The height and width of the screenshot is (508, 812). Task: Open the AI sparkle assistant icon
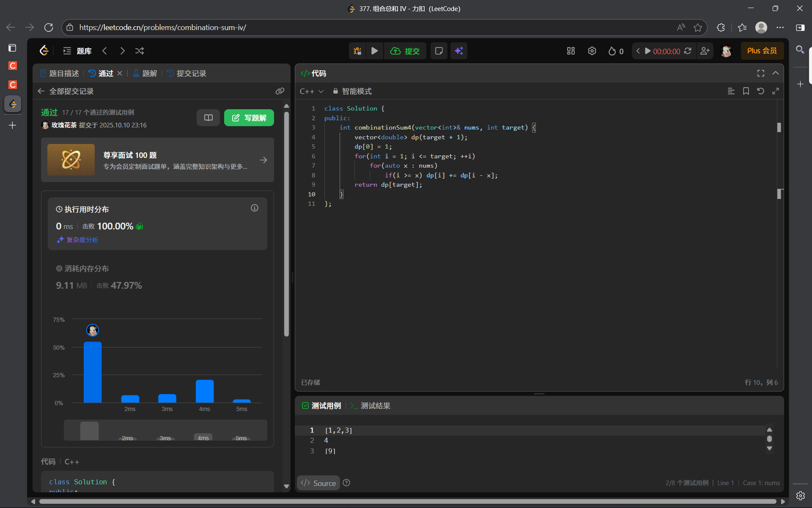click(459, 51)
